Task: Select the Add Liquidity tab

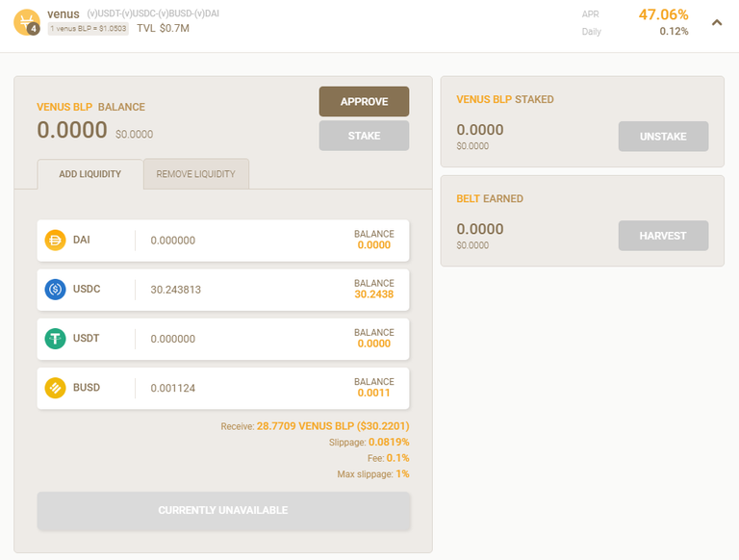Action: point(90,174)
